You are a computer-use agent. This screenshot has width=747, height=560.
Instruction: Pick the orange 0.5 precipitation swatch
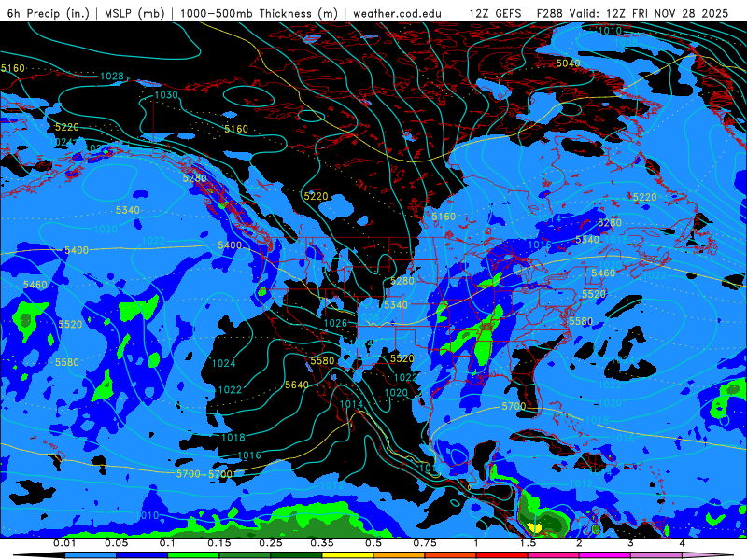(x=400, y=555)
